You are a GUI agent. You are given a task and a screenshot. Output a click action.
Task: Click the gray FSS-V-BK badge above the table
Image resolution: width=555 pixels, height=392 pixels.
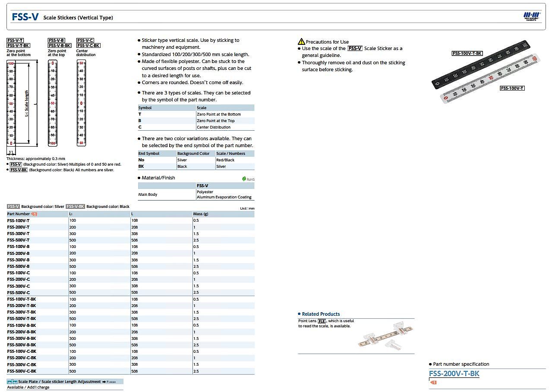click(76, 207)
